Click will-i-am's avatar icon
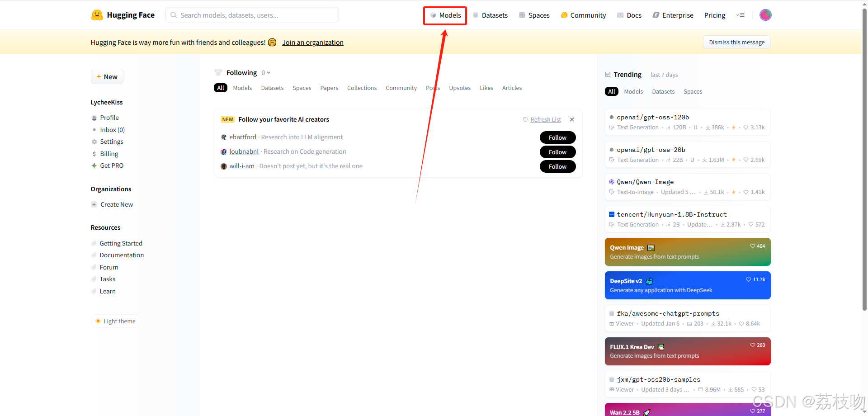Image resolution: width=868 pixels, height=416 pixels. coord(224,166)
